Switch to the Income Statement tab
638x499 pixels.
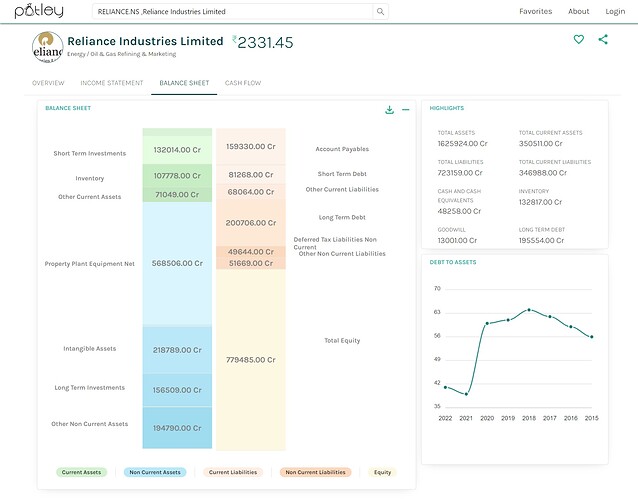(x=112, y=83)
